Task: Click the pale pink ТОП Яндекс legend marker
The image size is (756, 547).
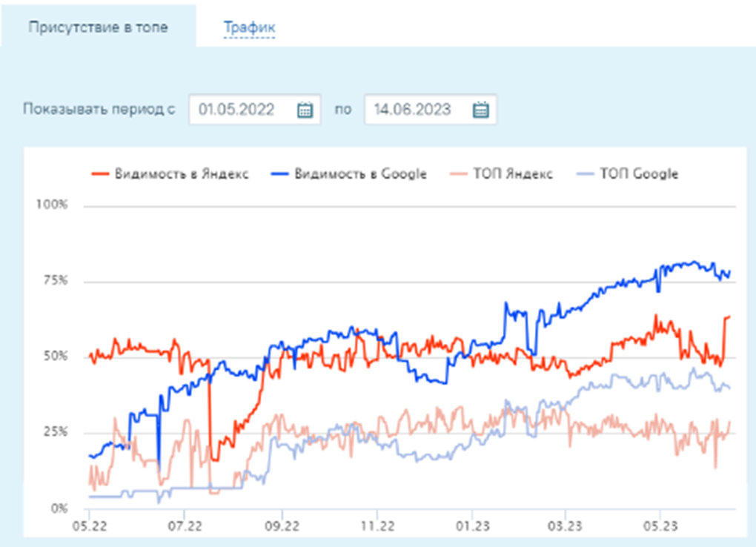Action: point(459,173)
